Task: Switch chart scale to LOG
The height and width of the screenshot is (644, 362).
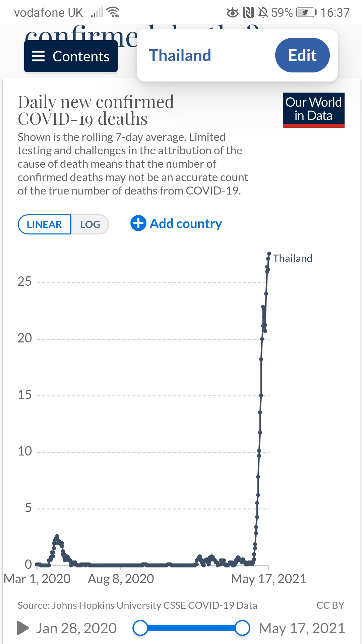Action: (x=90, y=224)
